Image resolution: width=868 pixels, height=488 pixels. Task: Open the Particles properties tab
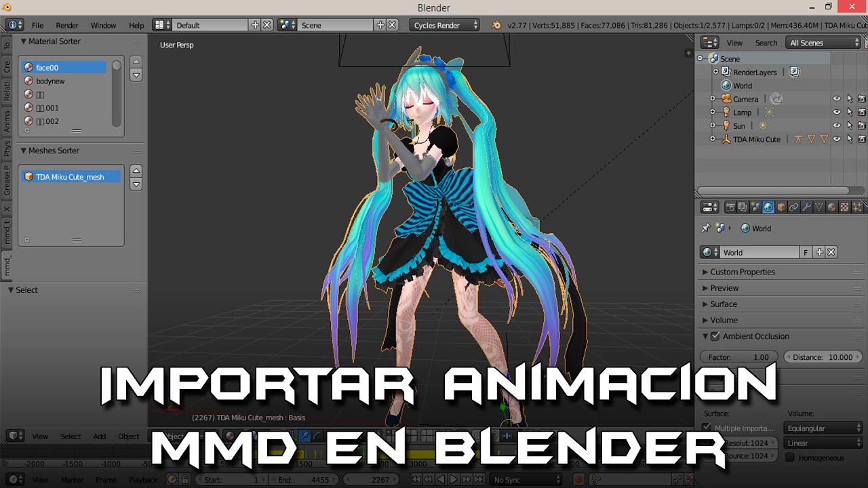click(x=857, y=207)
